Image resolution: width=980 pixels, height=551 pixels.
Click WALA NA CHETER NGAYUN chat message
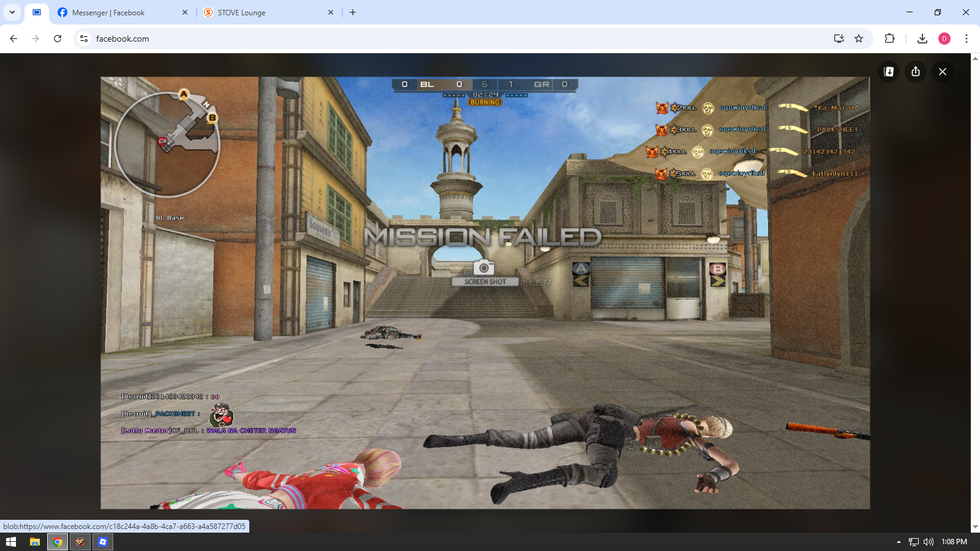pyautogui.click(x=251, y=431)
